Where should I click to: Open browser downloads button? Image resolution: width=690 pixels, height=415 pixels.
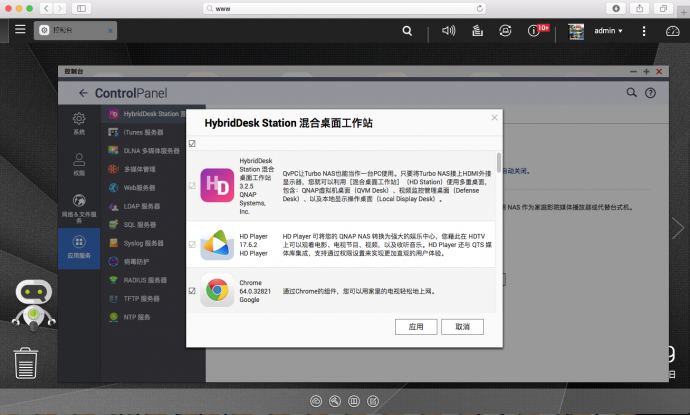(x=616, y=8)
